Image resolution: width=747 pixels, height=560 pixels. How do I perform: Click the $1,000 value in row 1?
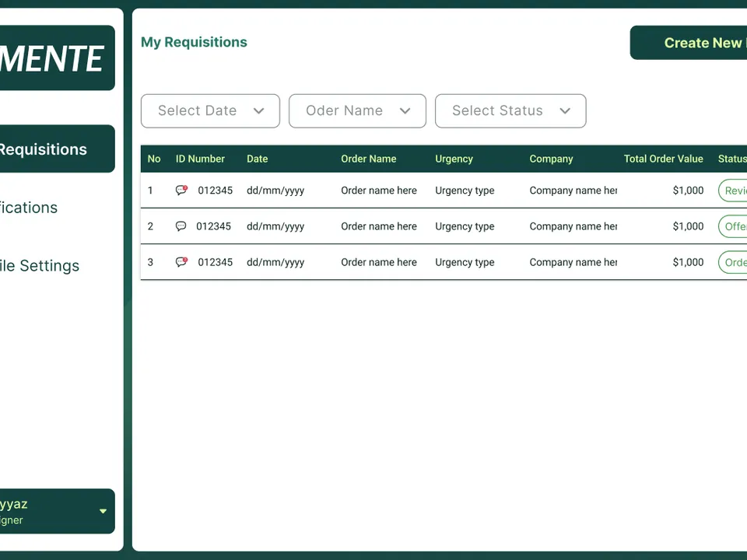(688, 191)
